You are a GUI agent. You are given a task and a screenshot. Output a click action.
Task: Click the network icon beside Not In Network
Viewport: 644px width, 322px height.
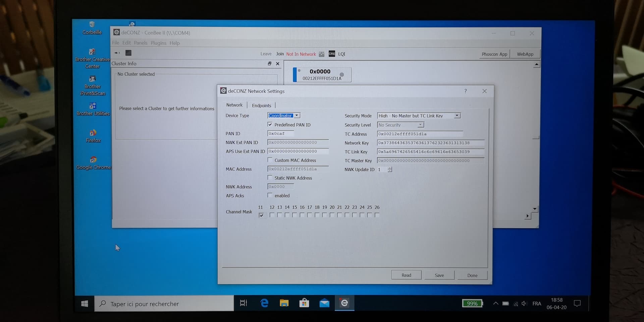coord(321,54)
